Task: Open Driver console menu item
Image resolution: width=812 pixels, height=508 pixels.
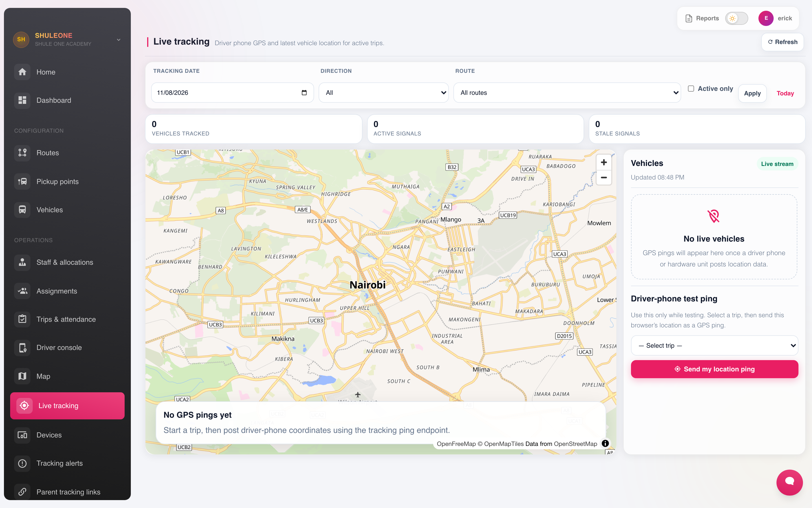Action: (x=67, y=348)
